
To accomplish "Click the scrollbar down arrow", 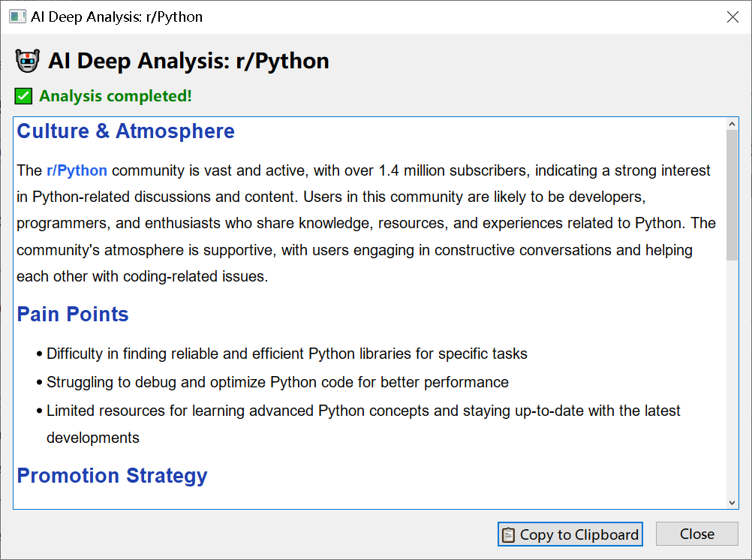I will 732,502.
